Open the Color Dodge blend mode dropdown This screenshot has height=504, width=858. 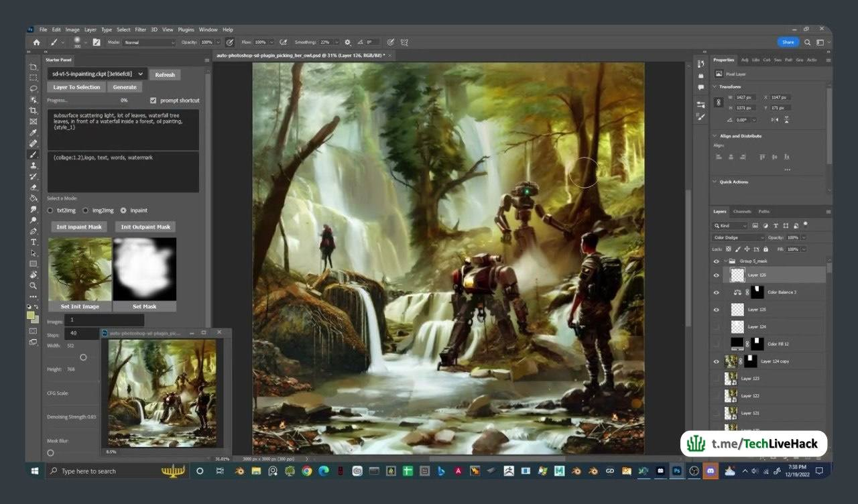(739, 238)
